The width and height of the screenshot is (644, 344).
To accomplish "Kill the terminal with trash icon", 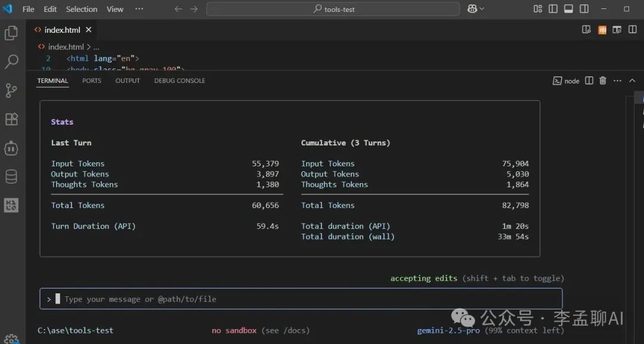I will point(602,80).
